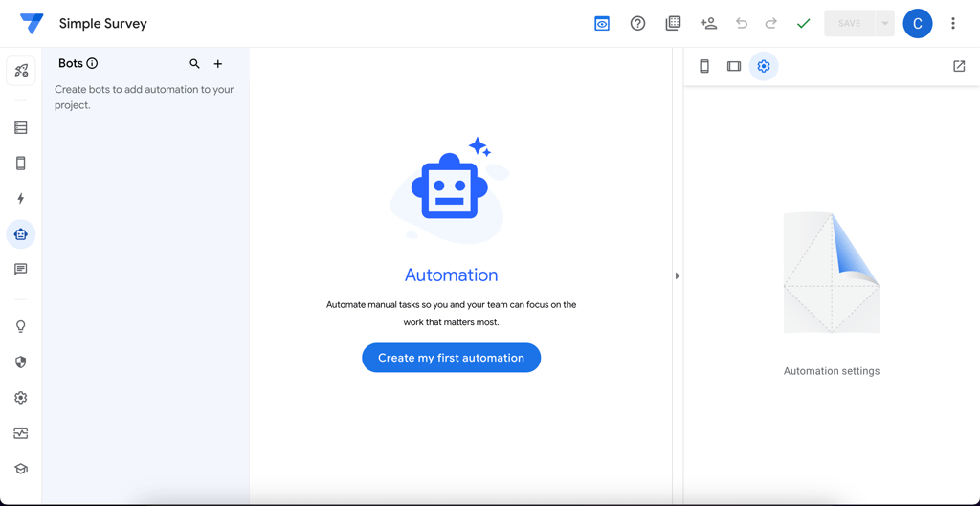
Task: Open the account avatar C
Action: point(918,24)
